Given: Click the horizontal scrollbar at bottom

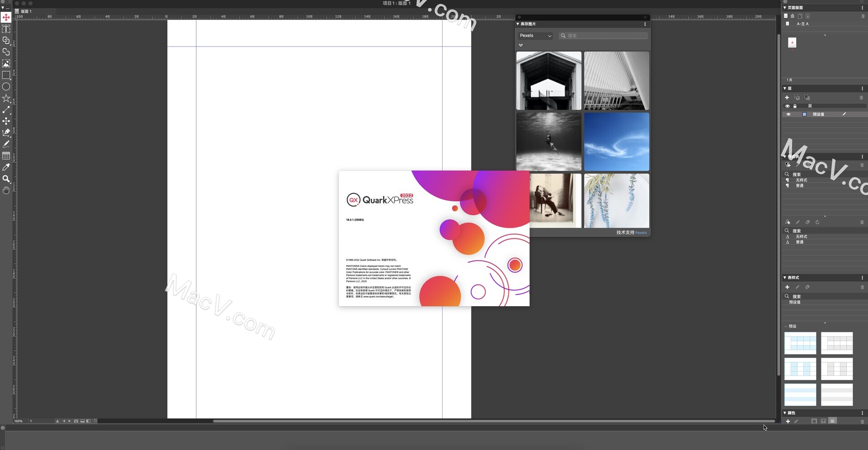Looking at the screenshot, I should pos(494,421).
